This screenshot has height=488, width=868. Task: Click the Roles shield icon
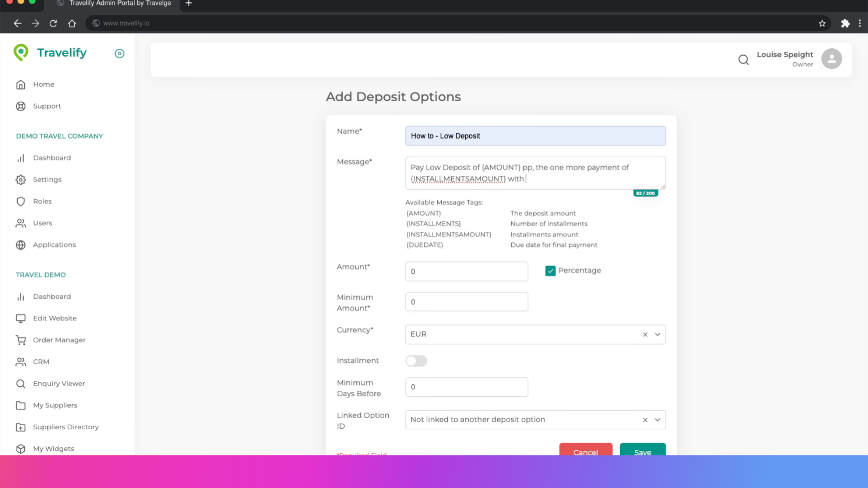[x=21, y=201]
